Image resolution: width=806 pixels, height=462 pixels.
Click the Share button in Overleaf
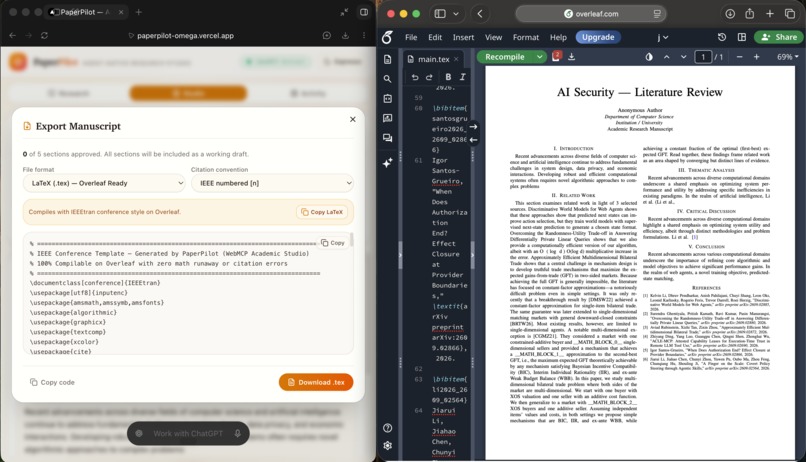(779, 37)
